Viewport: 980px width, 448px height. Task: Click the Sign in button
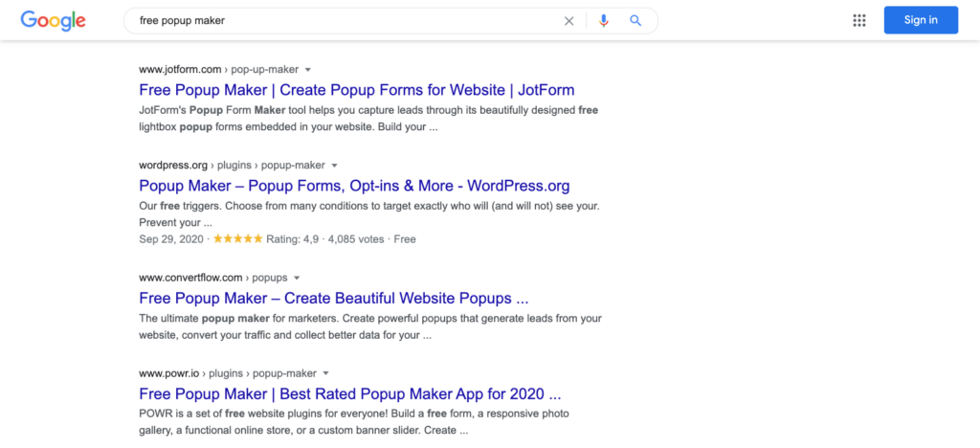(x=921, y=20)
